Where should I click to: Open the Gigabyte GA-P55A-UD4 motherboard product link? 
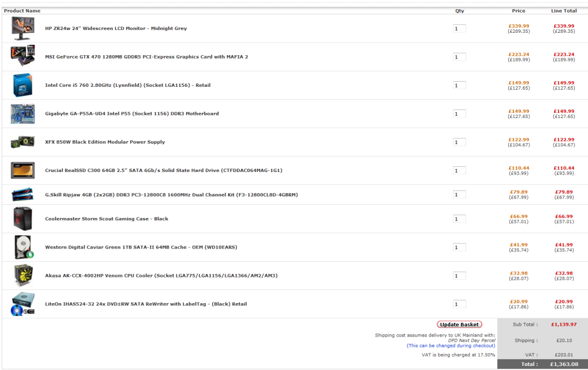132,114
